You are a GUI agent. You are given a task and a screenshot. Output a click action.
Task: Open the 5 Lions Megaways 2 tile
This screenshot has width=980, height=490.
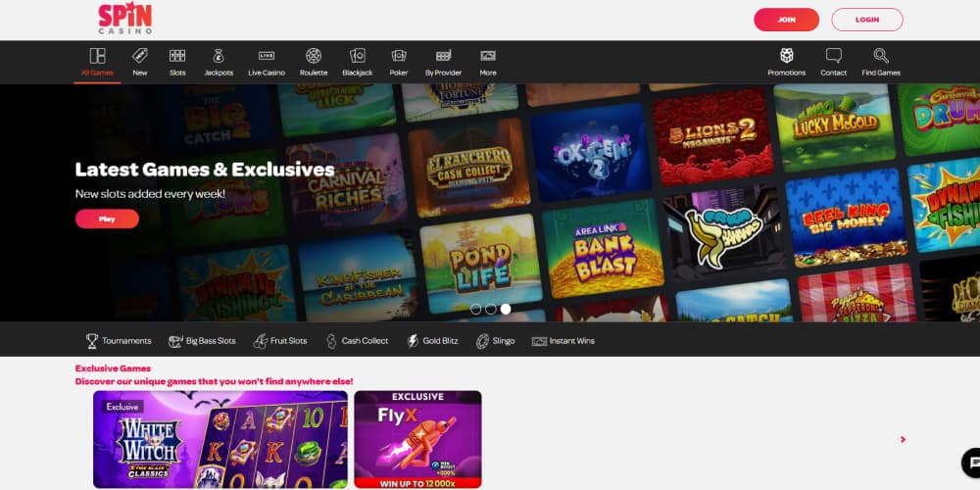point(712,137)
